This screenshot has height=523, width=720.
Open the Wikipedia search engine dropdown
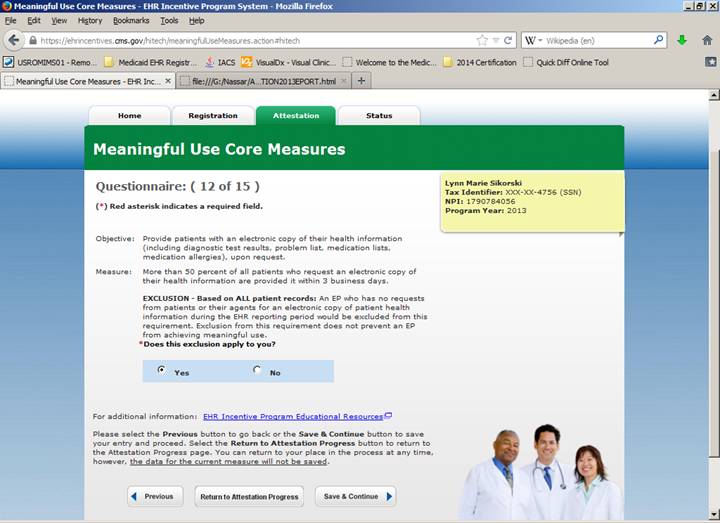[531, 41]
